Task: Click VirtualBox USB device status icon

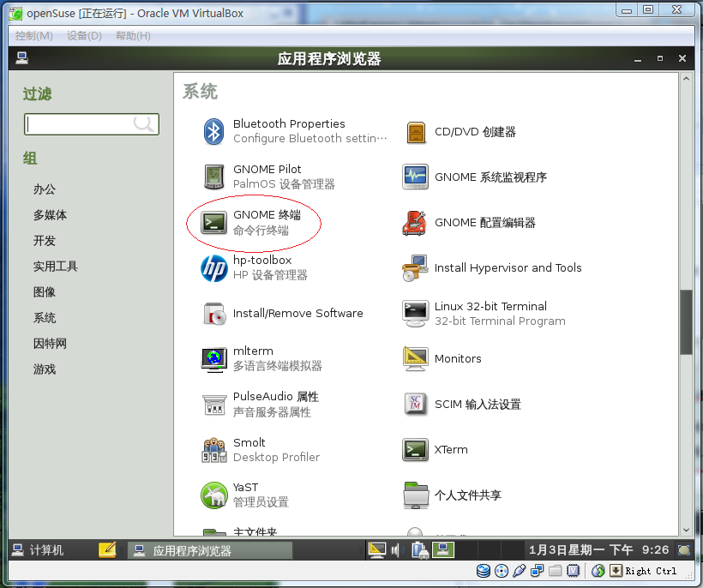Action: point(520,571)
